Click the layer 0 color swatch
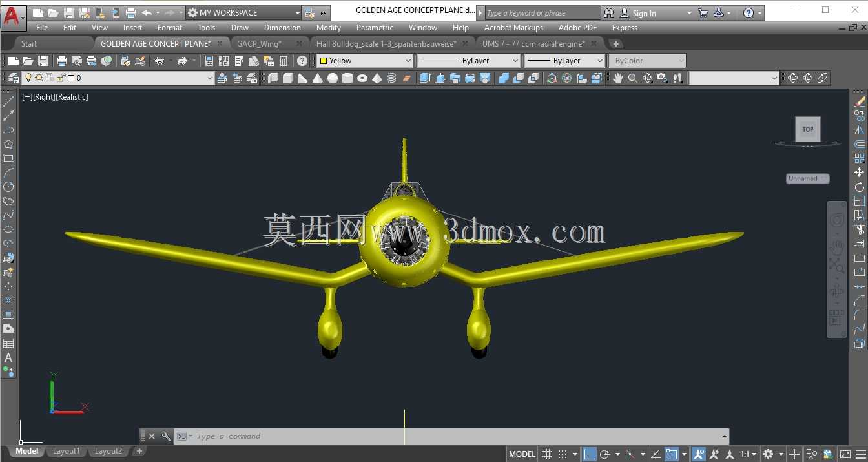Screen dimensions: 868x462 [x=70, y=78]
